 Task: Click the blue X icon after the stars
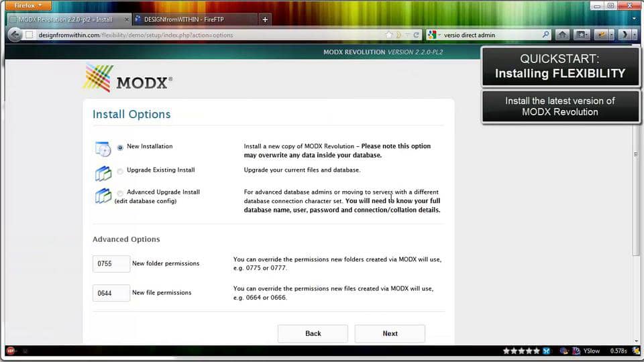tap(546, 351)
